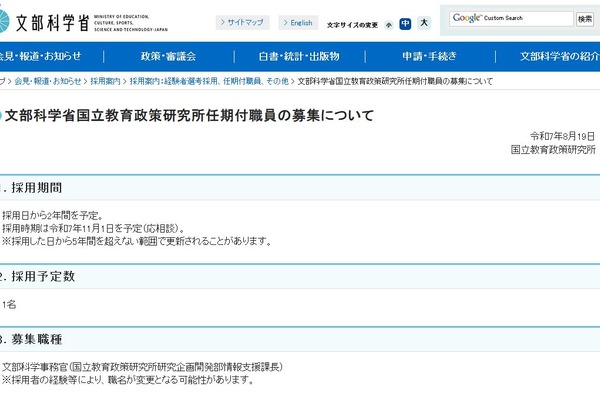Click the date 令和7年8月19日

[x=562, y=136]
